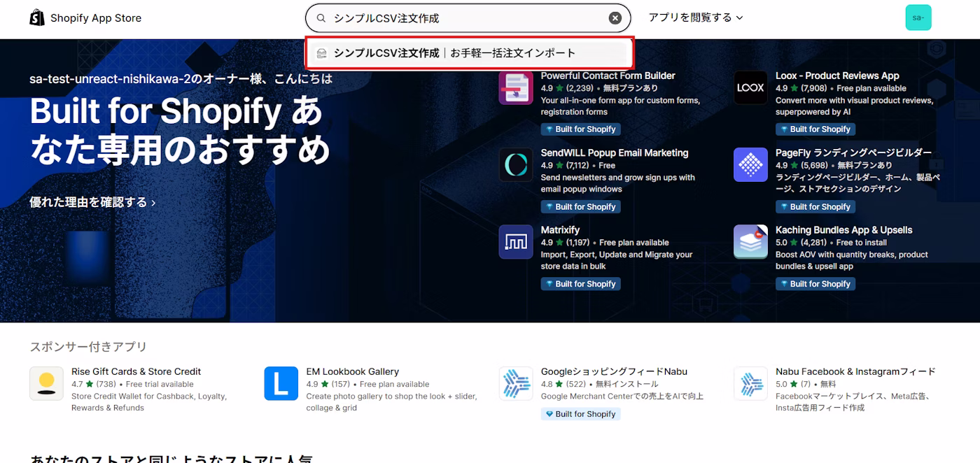Click the store owner greeting text
This screenshot has width=980, height=463.
(181, 78)
